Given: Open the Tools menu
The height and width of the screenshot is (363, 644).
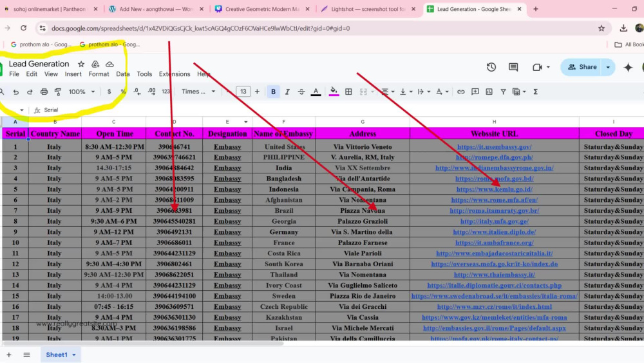Looking at the screenshot, I should pyautogui.click(x=144, y=74).
